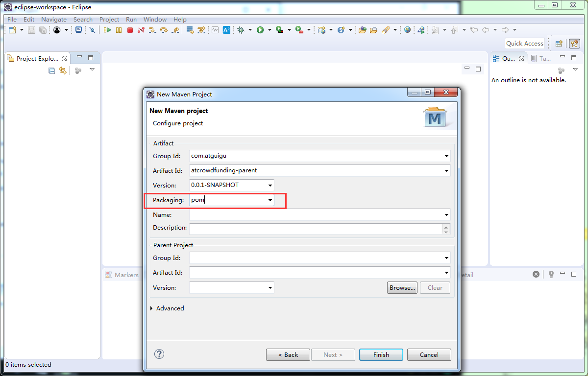Open the Search menu

click(x=83, y=19)
